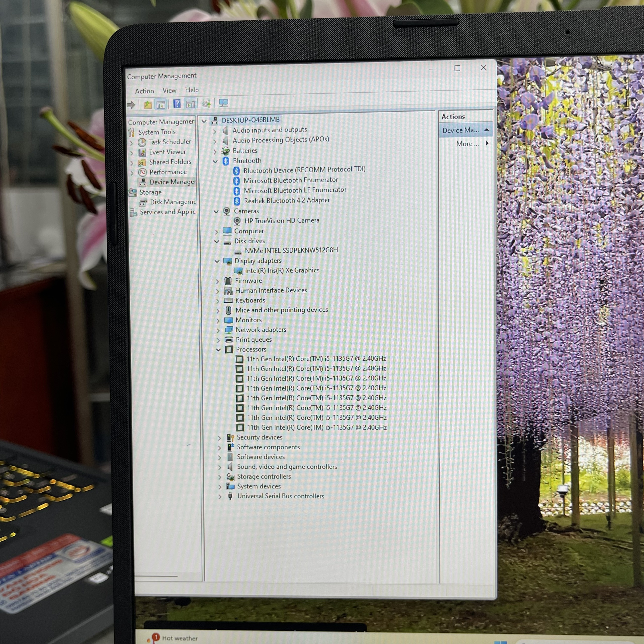Click the Scan for hardware changes monitor icon
The height and width of the screenshot is (644, 644).
click(224, 103)
